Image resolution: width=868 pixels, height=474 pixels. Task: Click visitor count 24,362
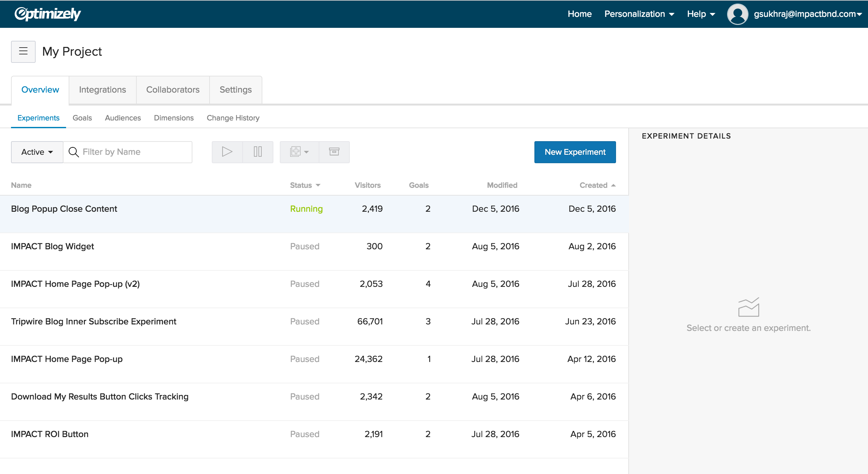368,359
